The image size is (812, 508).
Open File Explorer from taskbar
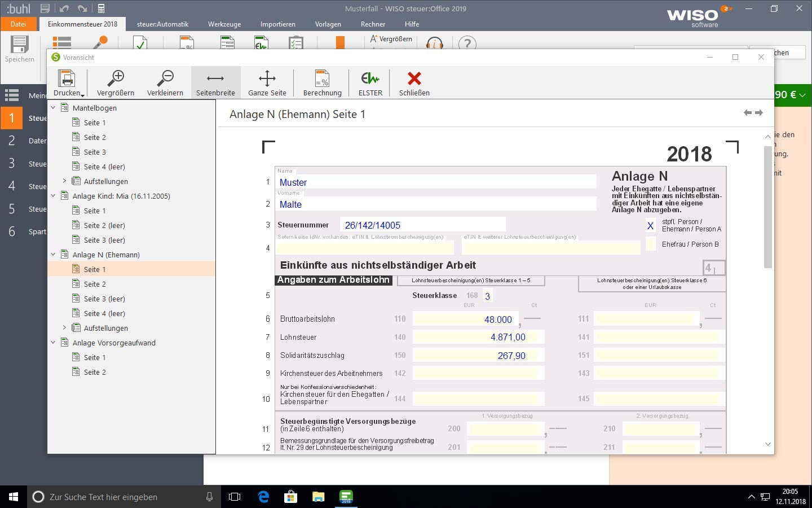(318, 497)
